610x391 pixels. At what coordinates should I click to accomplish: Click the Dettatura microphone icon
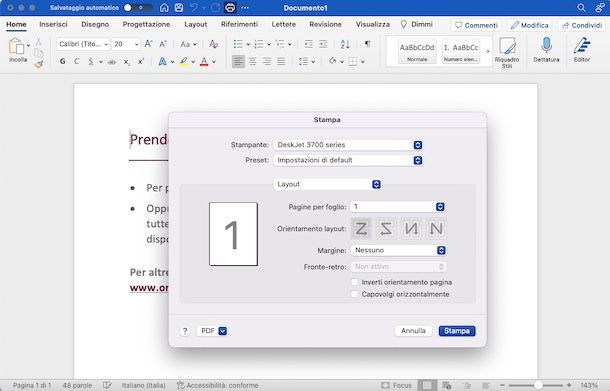pyautogui.click(x=546, y=46)
